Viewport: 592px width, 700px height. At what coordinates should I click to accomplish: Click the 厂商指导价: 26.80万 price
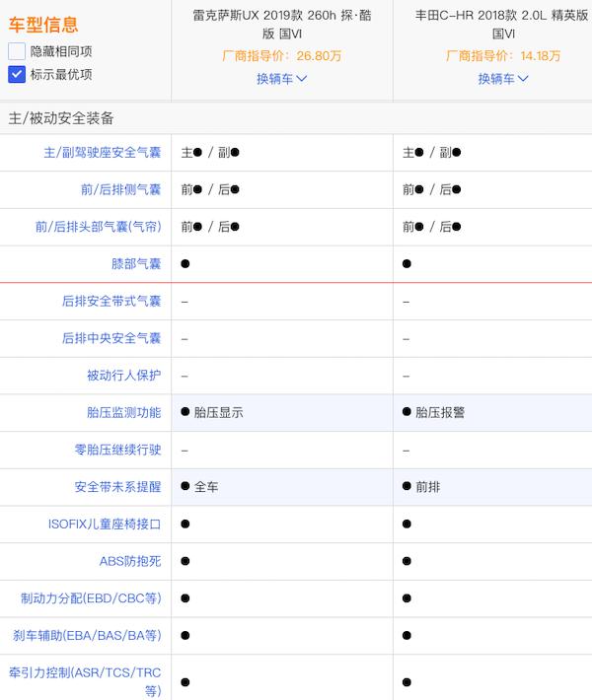coord(282,56)
